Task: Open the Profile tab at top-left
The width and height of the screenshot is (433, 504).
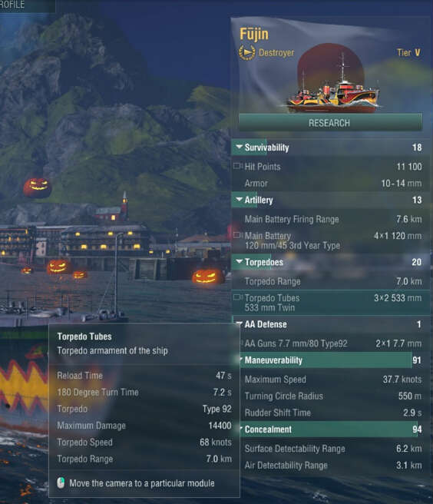Action: pos(12,5)
